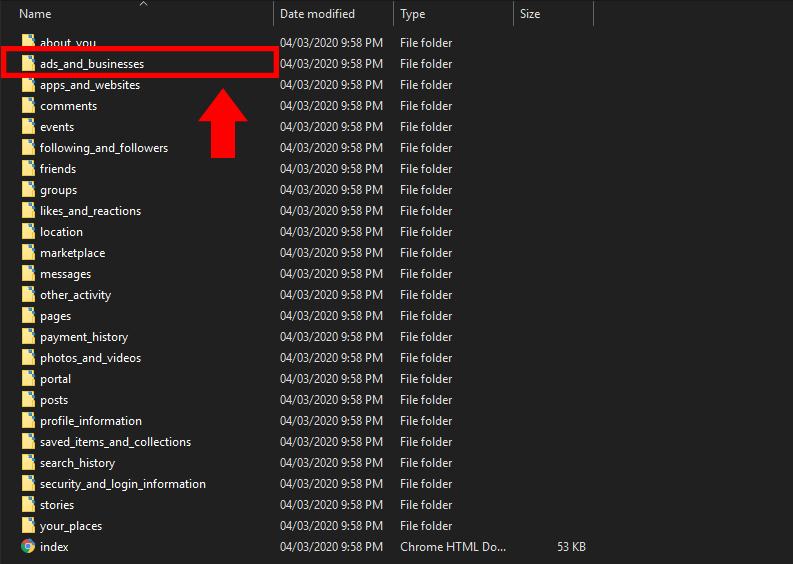Select the apps_and_websites folder name

coord(90,85)
